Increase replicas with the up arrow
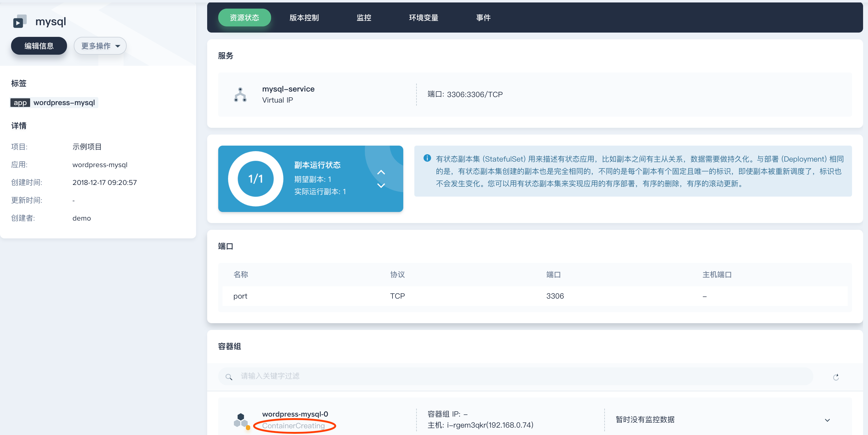The width and height of the screenshot is (868, 435). [381, 172]
